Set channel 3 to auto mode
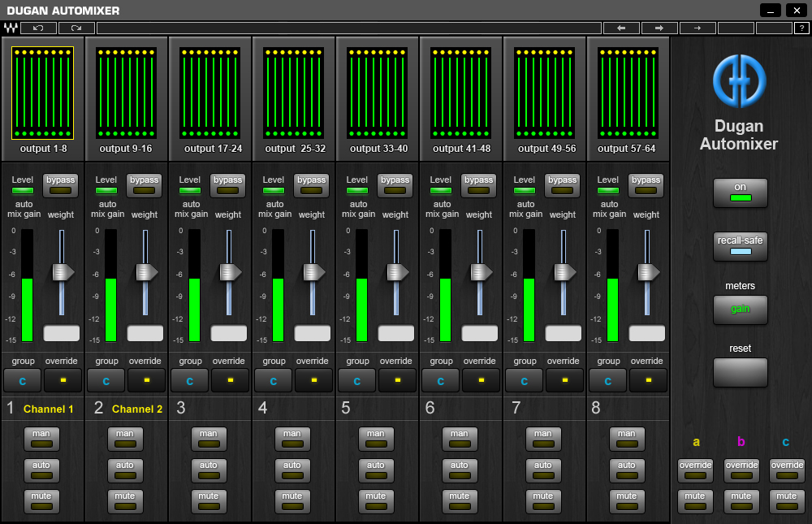 coord(209,470)
